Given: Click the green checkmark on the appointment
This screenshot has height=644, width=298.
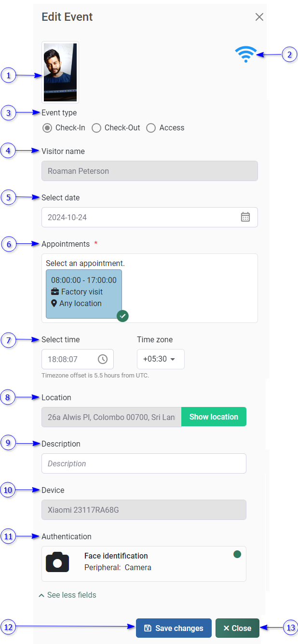Looking at the screenshot, I should (x=122, y=316).
